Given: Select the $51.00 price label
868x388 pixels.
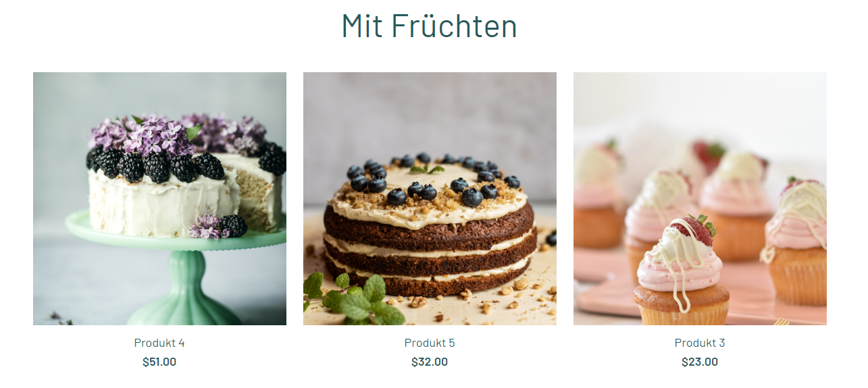Looking at the screenshot, I should tap(159, 362).
